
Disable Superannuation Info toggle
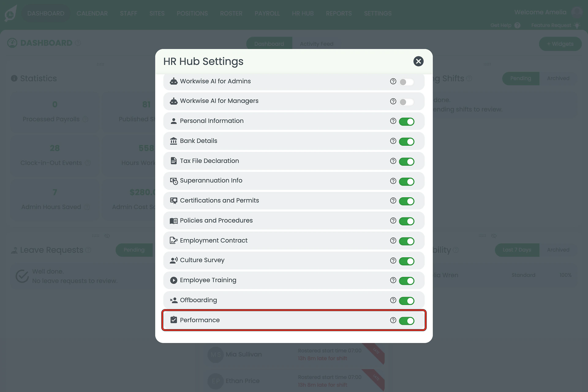pyautogui.click(x=406, y=181)
